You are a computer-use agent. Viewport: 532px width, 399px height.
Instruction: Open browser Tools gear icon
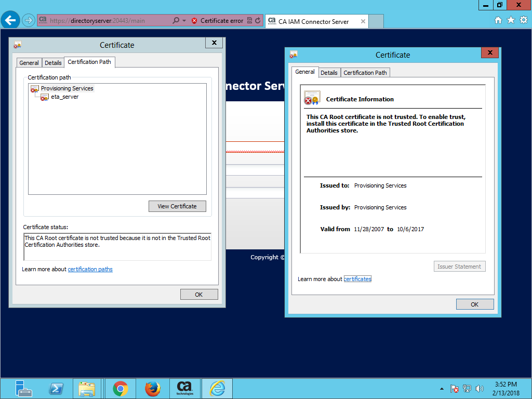tap(524, 20)
